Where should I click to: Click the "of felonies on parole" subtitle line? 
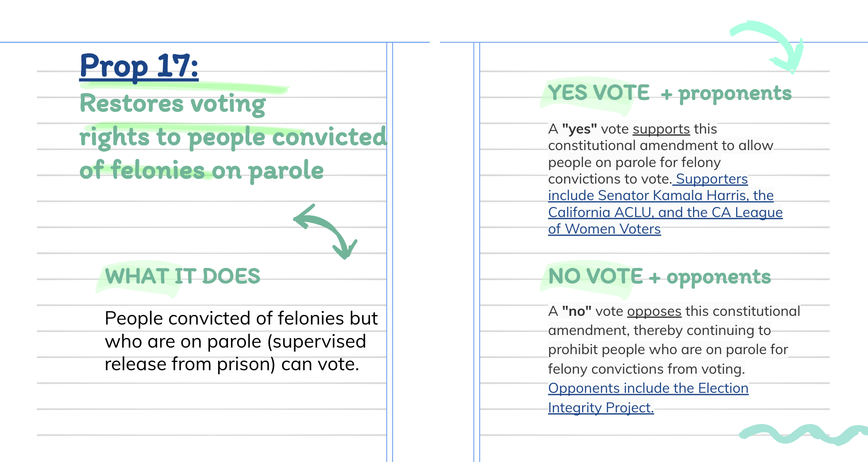202,170
